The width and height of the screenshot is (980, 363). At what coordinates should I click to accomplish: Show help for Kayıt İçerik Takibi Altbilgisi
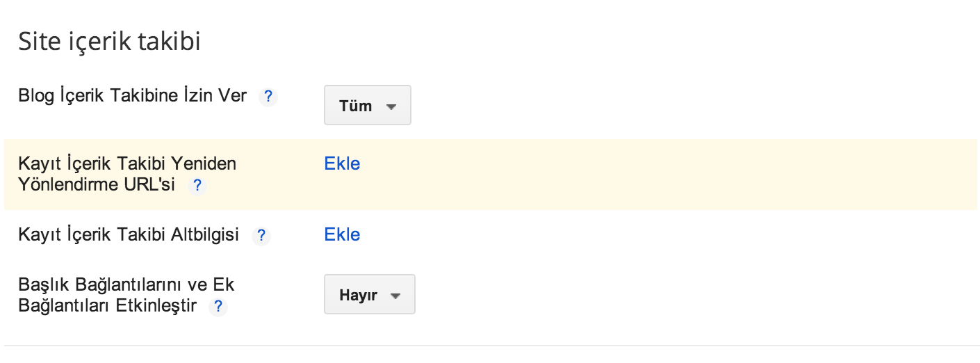(261, 236)
